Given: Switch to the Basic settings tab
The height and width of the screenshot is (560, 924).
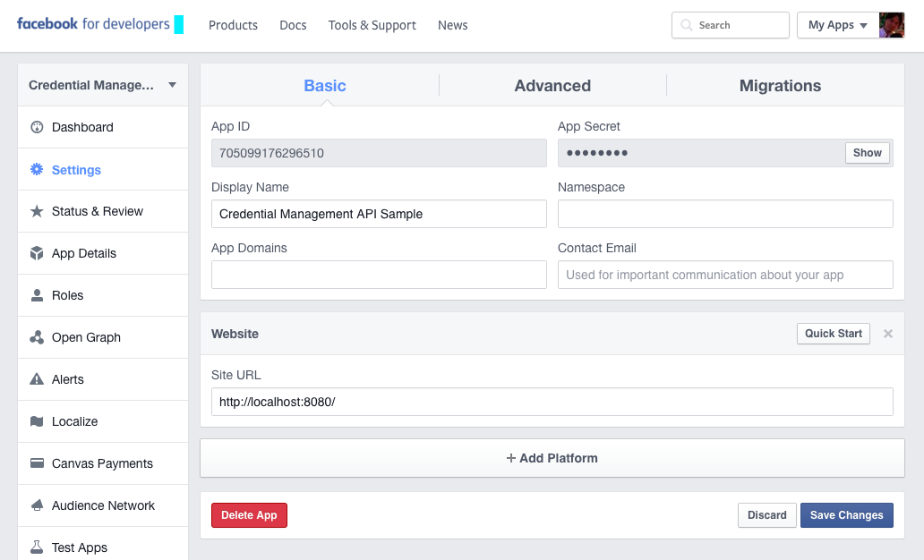Looking at the screenshot, I should (325, 85).
